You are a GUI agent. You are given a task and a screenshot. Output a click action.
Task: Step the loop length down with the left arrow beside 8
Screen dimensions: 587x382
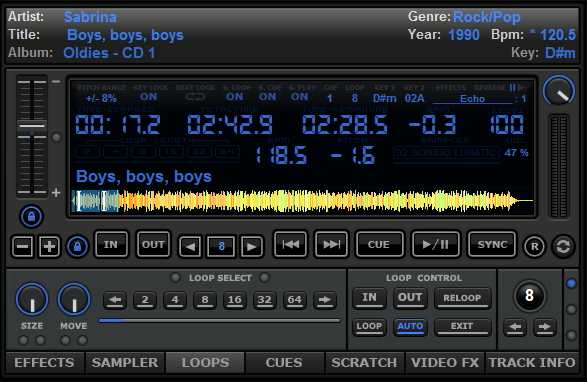(191, 246)
